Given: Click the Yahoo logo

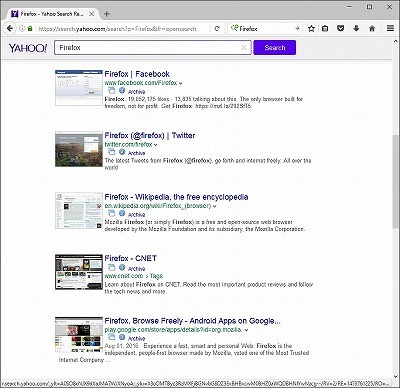Looking at the screenshot, I should [28, 48].
